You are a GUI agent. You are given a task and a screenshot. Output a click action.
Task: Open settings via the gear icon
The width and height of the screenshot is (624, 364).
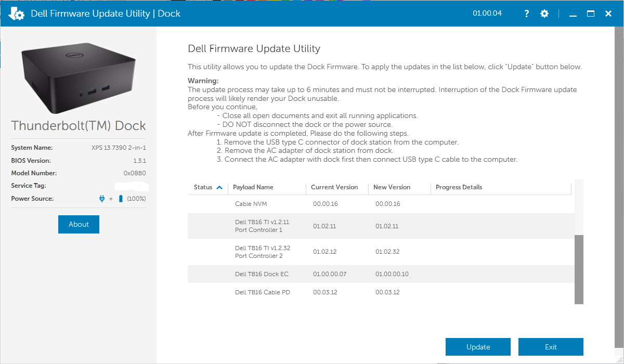544,14
